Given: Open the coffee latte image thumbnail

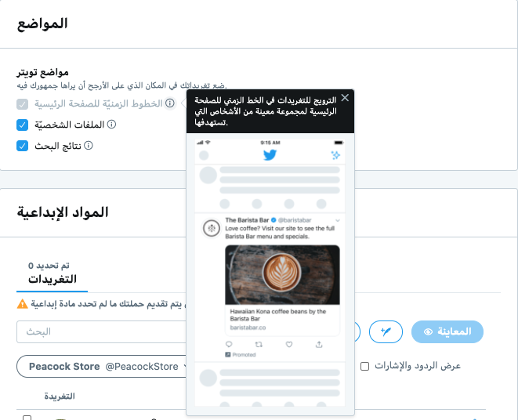Looking at the screenshot, I should [x=282, y=274].
